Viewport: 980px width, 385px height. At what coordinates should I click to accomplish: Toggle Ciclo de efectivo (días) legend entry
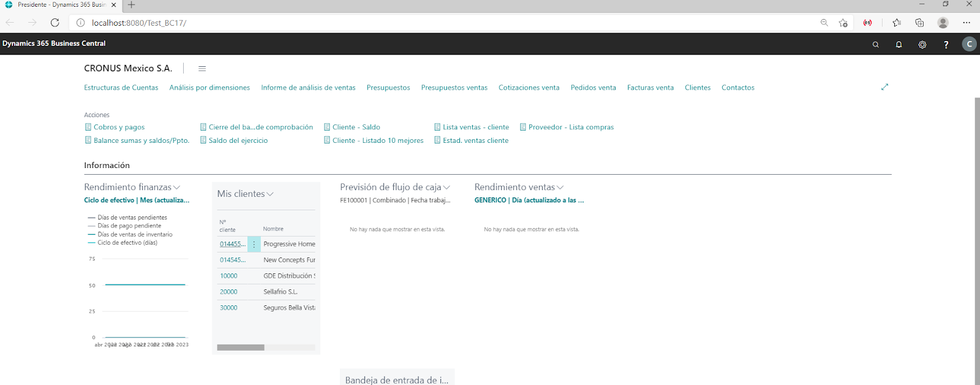point(123,243)
